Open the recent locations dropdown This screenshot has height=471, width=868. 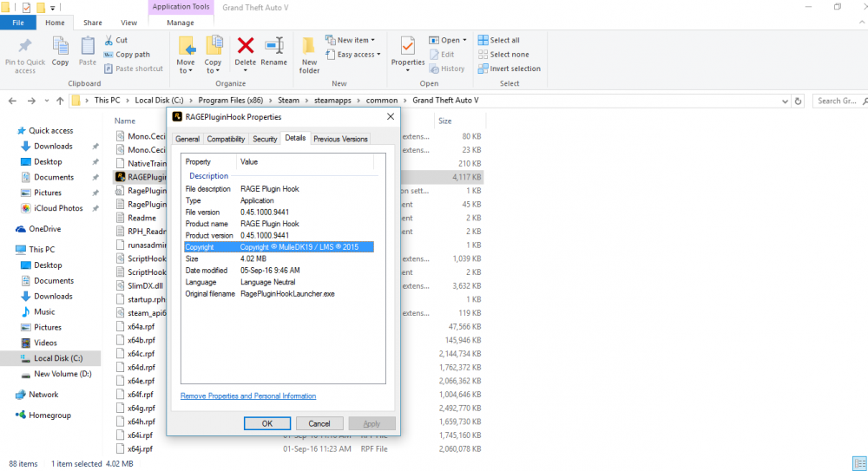point(47,101)
